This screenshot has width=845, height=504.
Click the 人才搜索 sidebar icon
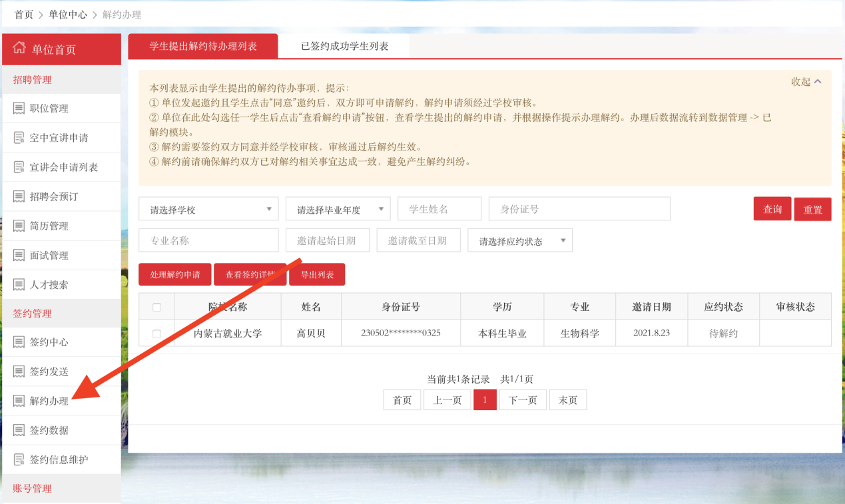click(19, 284)
